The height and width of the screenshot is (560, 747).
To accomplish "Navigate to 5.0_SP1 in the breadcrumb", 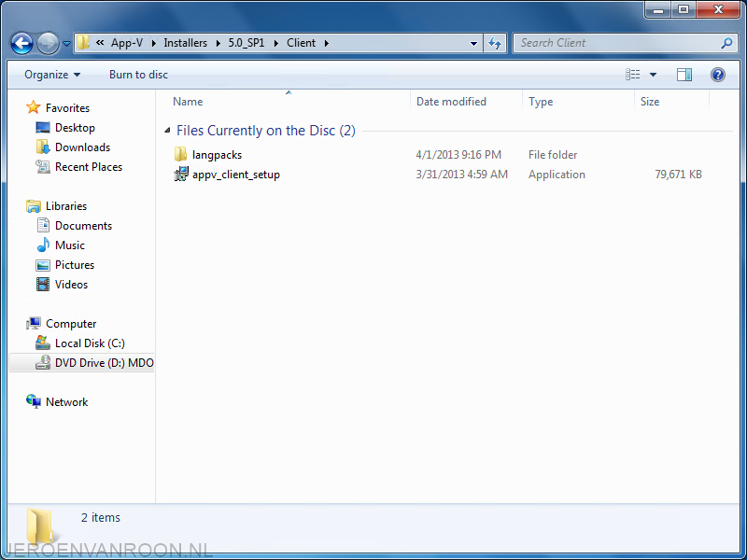I will (x=247, y=43).
